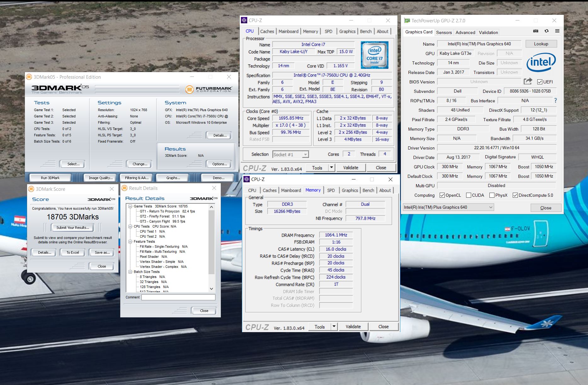Switch to Sensors tab in GPU-Z
Screen dimensions: 588x385
point(444,32)
